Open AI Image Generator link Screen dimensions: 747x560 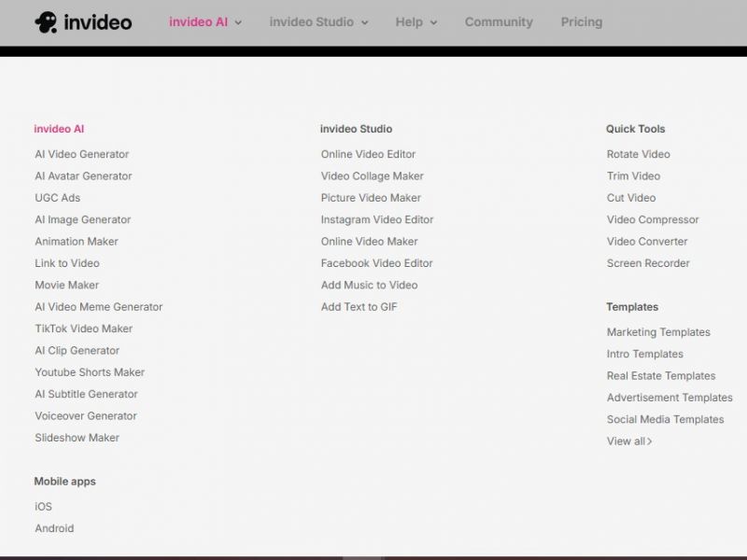point(83,220)
